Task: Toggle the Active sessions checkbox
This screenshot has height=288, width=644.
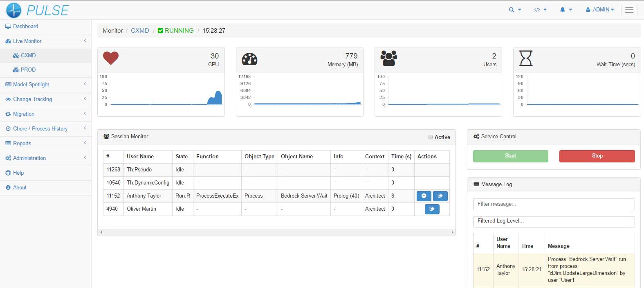Action: pyautogui.click(x=431, y=137)
